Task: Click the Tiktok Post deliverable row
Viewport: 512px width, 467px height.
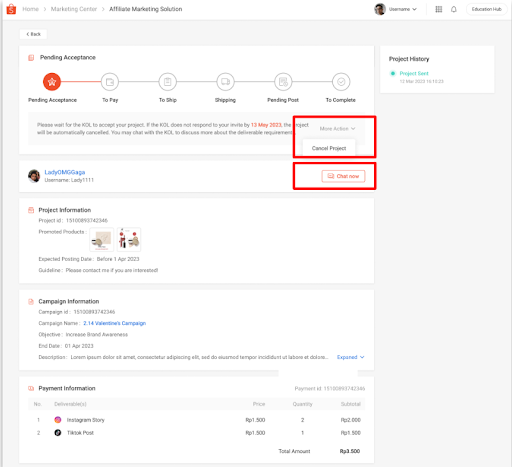Action: coord(197,433)
